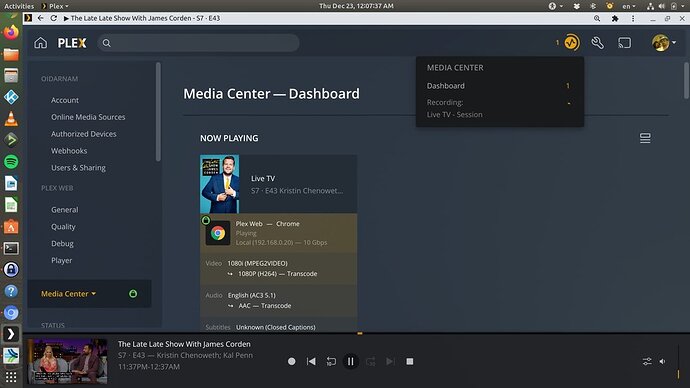Click the green lock icon beside Media Center

pos(133,293)
